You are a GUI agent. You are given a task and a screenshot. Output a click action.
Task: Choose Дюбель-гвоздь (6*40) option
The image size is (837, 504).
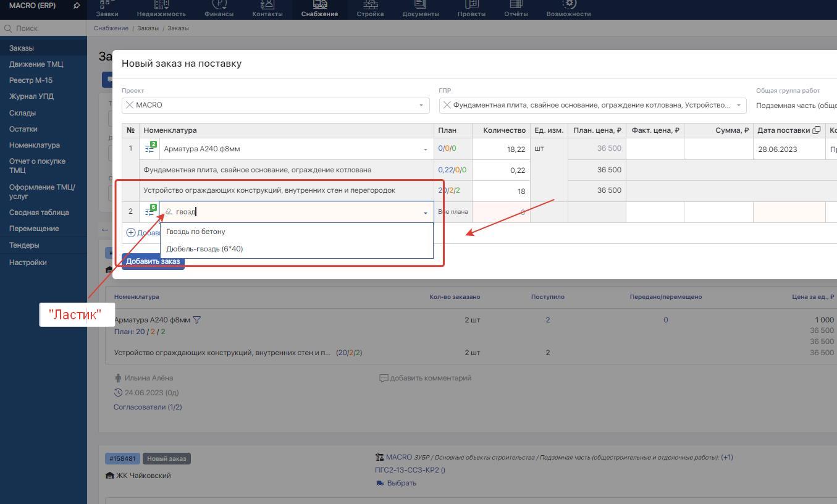tap(204, 249)
